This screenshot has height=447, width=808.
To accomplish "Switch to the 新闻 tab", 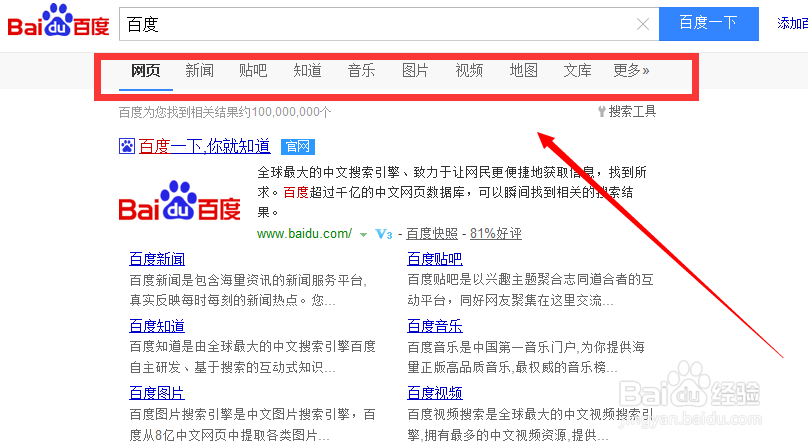I will pos(199,70).
